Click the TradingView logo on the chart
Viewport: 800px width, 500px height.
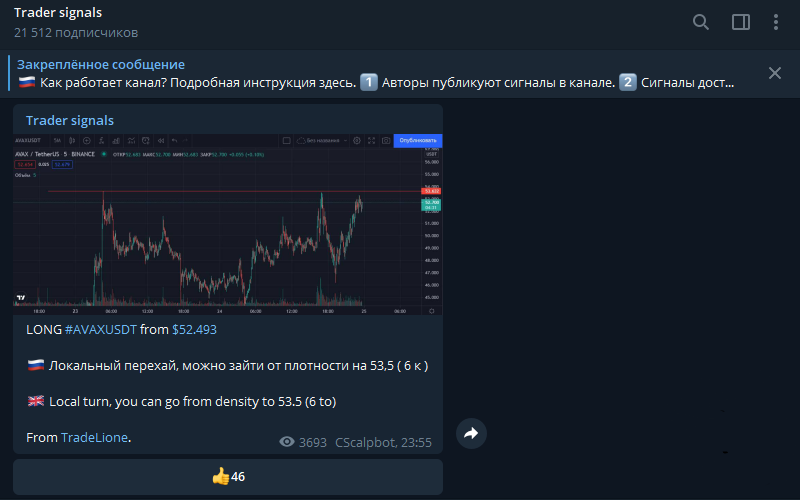(21, 297)
